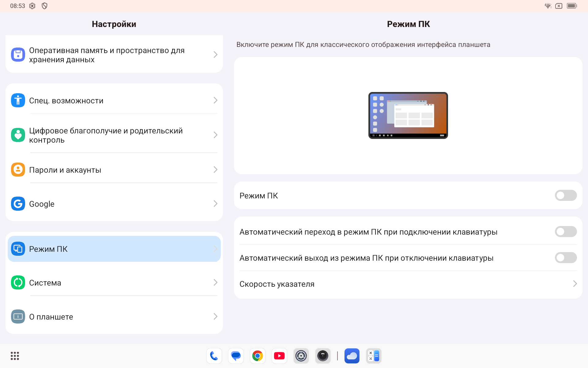This screenshot has width=588, height=368.
Task: Open the app drawer grid icon
Action: (15, 356)
